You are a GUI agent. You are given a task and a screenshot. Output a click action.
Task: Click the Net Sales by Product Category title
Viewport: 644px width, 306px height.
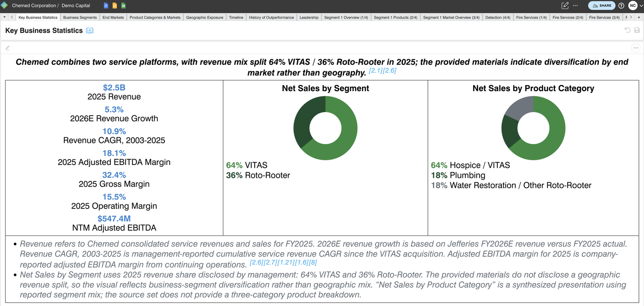533,88
